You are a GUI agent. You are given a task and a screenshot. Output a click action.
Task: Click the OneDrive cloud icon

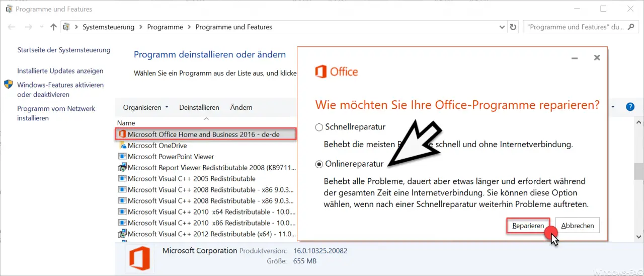pyautogui.click(x=122, y=146)
